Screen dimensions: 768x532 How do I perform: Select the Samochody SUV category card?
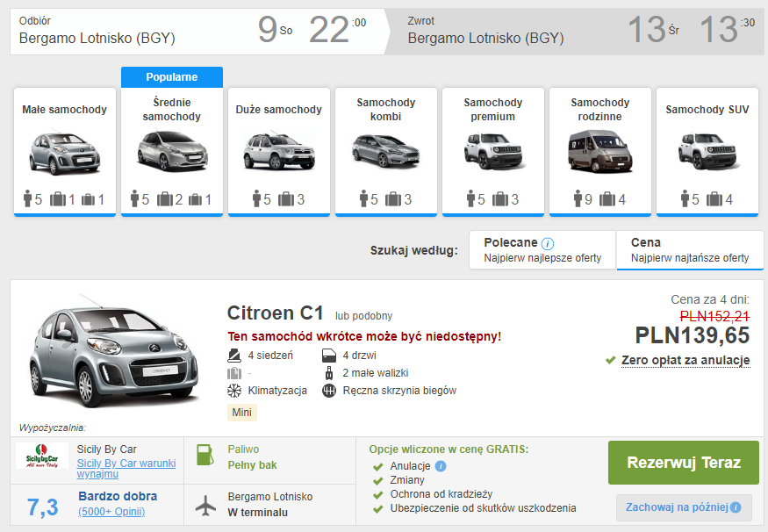pos(707,152)
